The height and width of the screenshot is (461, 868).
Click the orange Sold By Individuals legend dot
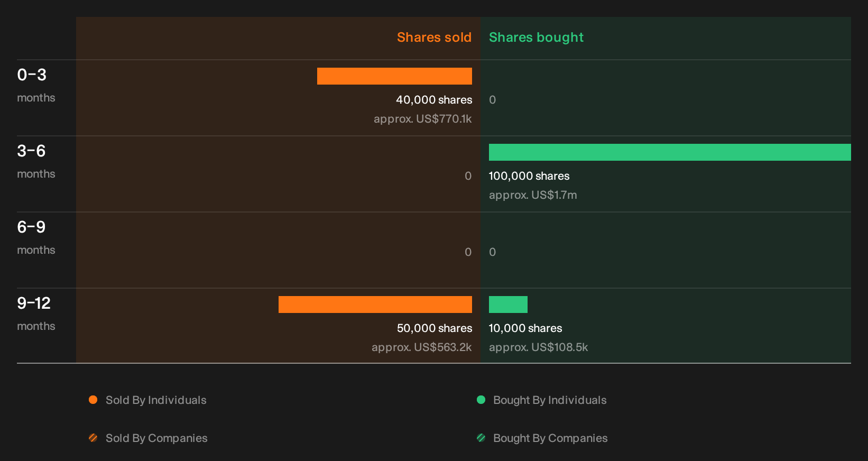coord(93,400)
